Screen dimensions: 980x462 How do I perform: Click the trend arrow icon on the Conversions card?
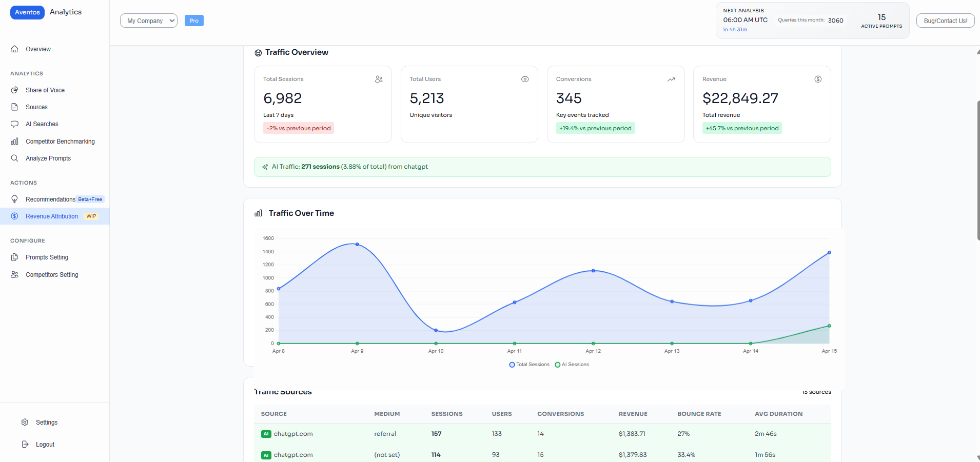(671, 79)
